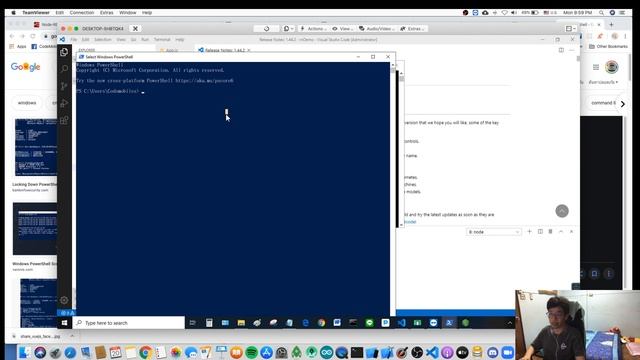This screenshot has height=360, width=640.
Task: Open Visual Studio Code from the macOS dock
Action: (x=432, y=352)
